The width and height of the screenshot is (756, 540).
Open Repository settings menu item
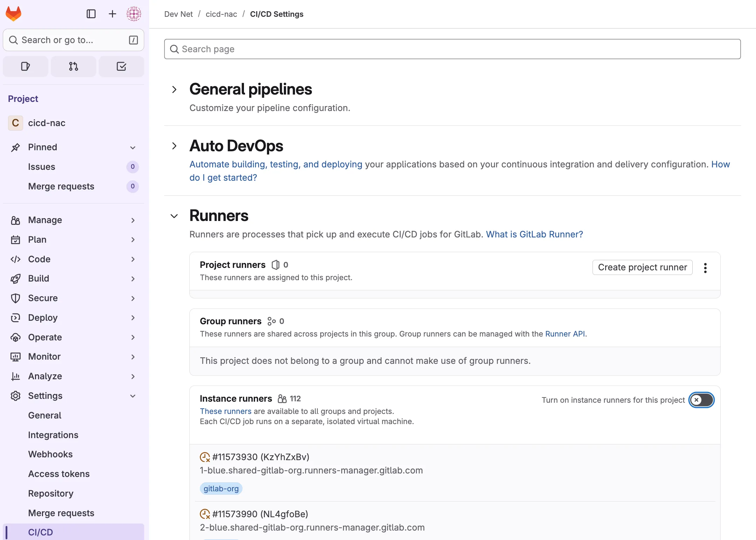click(51, 493)
